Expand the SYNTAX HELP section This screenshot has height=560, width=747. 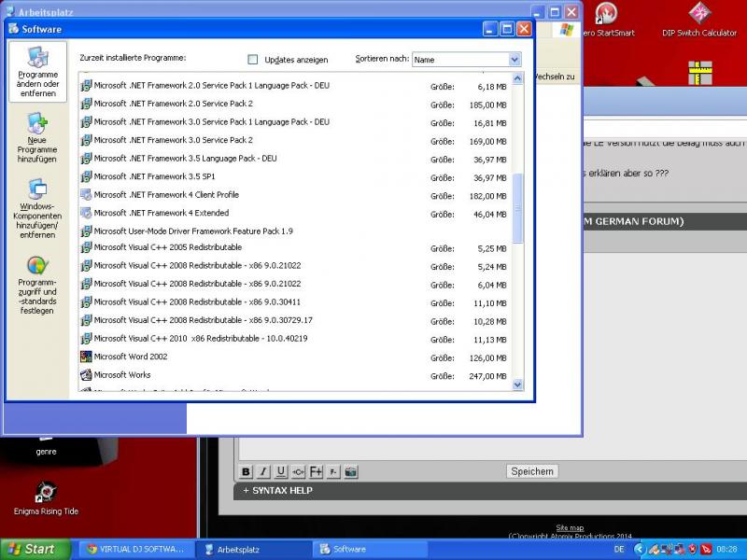click(x=277, y=490)
